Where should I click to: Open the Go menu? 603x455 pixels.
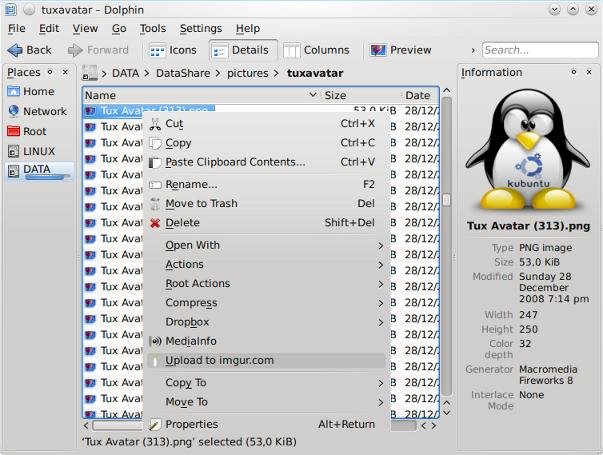pyautogui.click(x=119, y=28)
